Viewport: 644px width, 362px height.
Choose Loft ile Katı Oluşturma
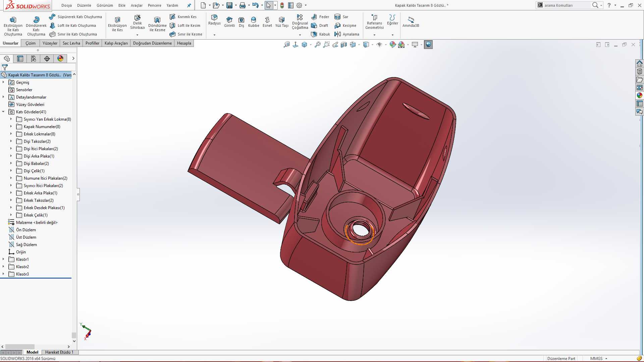pos(73,25)
